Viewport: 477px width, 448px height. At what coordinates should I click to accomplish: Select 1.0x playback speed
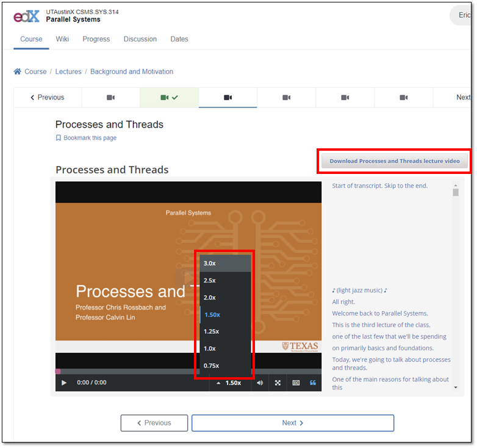tap(225, 349)
